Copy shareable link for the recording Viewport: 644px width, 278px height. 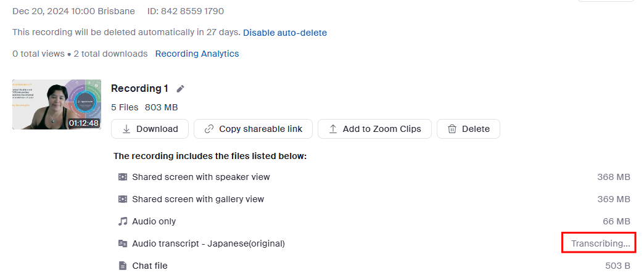click(x=253, y=129)
